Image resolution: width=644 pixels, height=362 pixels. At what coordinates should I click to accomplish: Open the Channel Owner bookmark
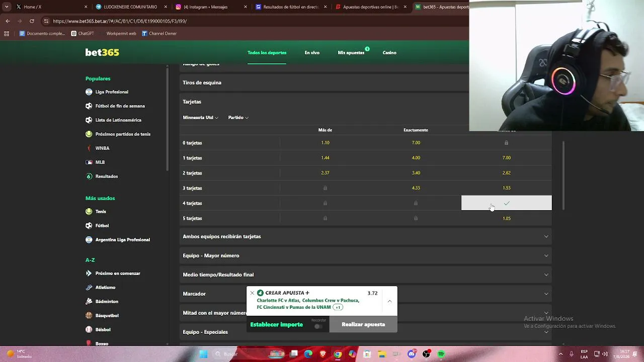(159, 34)
